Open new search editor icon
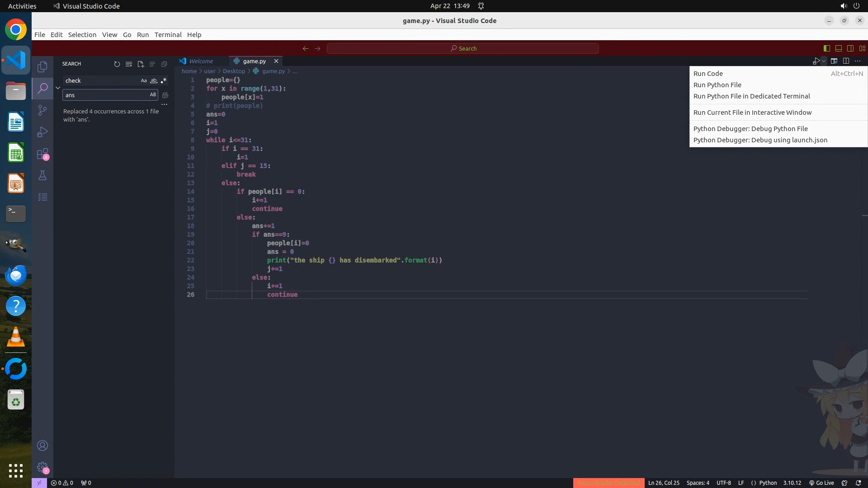This screenshot has width=868, height=488. click(141, 64)
